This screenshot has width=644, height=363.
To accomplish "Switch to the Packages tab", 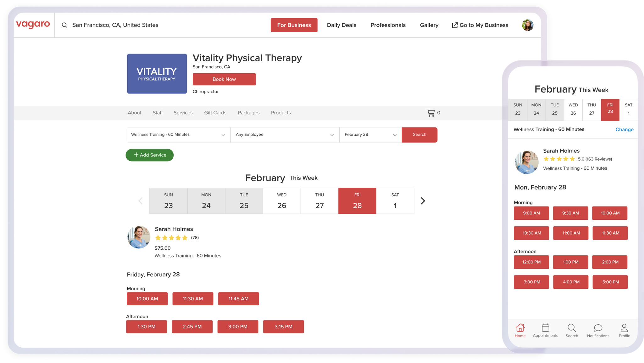I will click(x=249, y=113).
